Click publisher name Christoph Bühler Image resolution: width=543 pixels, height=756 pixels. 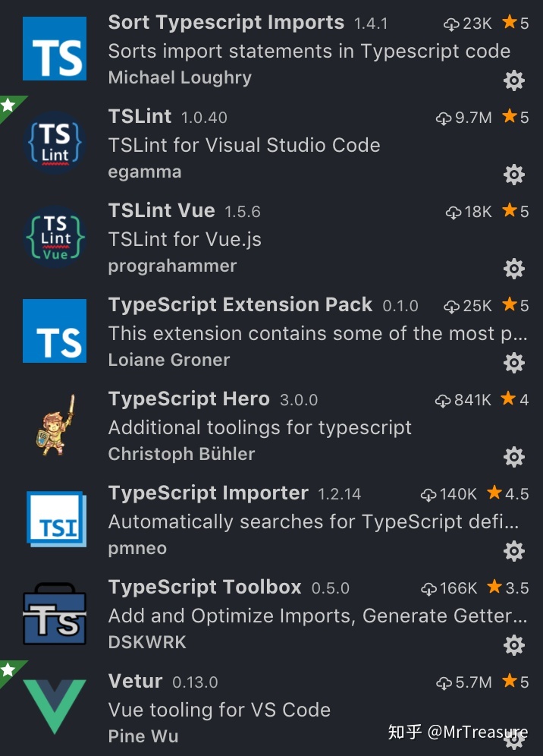pos(182,454)
